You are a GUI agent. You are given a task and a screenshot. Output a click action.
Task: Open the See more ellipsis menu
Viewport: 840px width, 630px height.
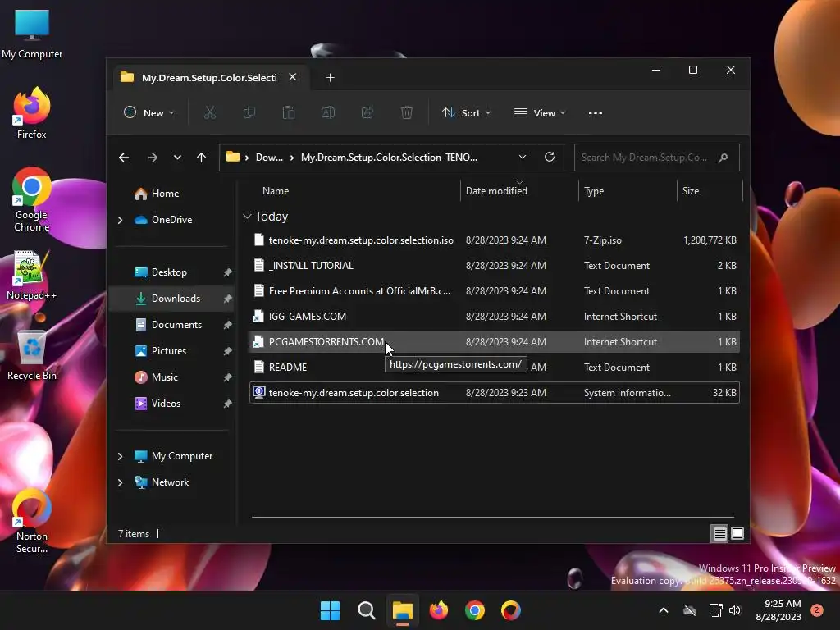click(596, 112)
